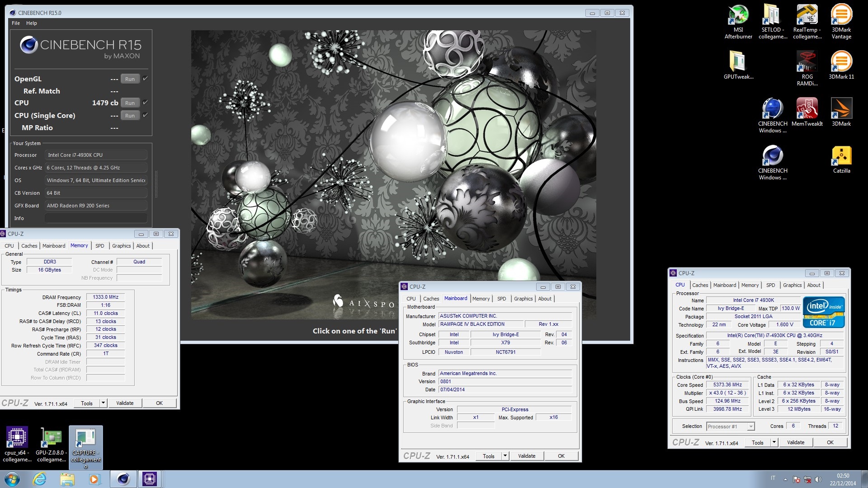Open SETLOD desktop folder icon
The height and width of the screenshot is (488, 868).
point(773,21)
